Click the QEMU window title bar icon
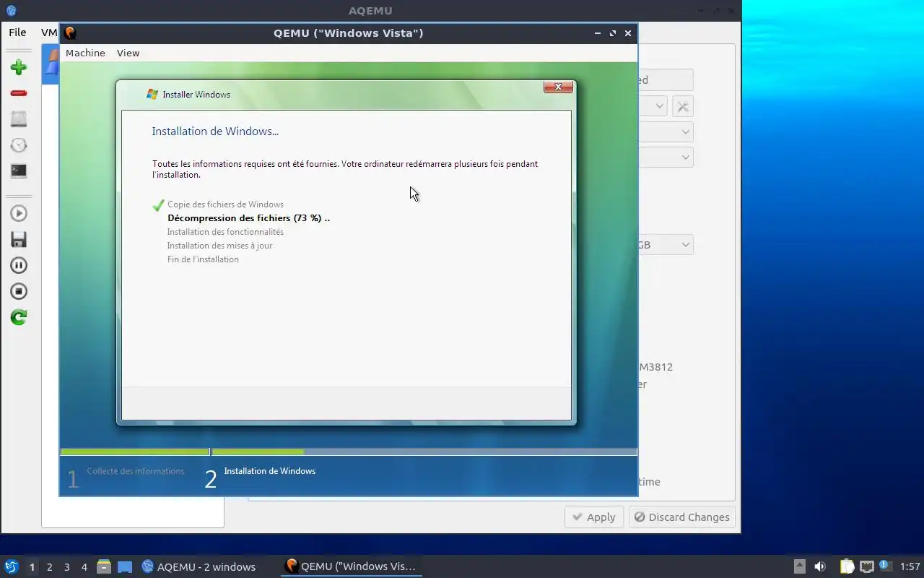924x578 pixels. [70, 33]
